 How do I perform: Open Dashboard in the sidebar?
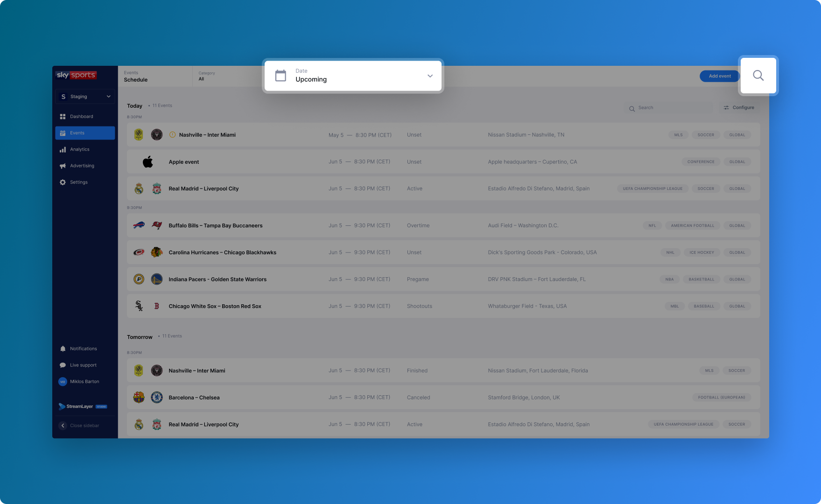coord(85,117)
